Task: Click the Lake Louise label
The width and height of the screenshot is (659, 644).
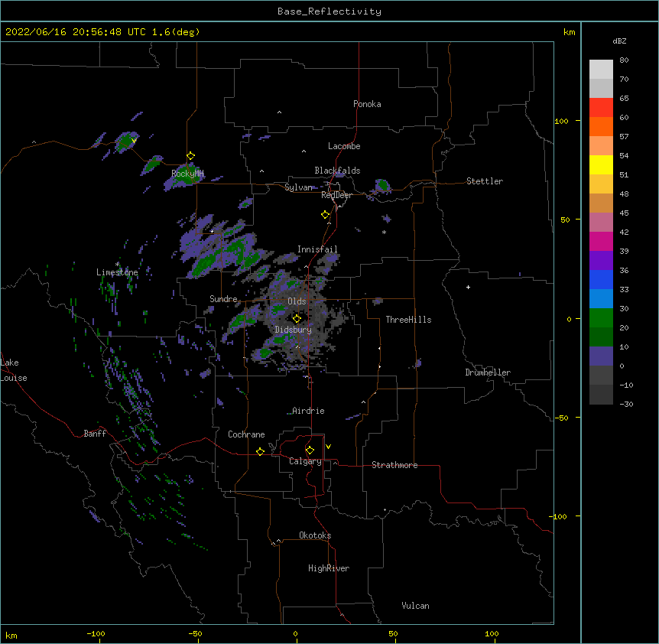Action: (14, 370)
